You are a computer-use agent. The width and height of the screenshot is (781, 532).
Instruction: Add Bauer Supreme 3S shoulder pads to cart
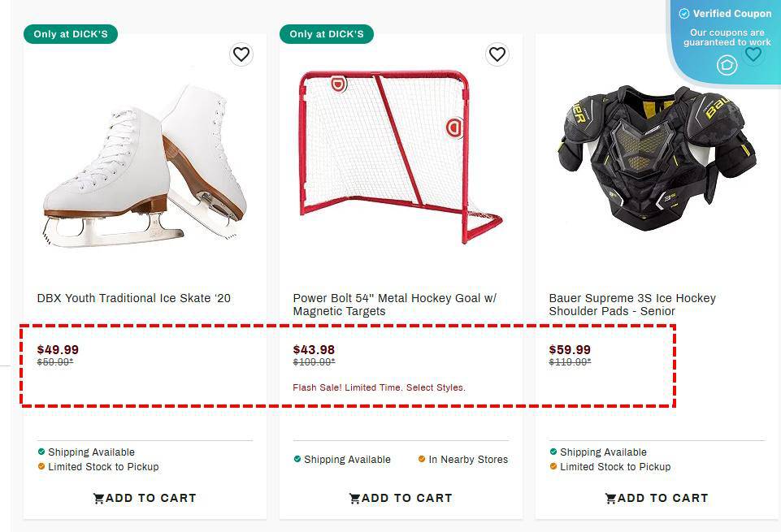pos(656,498)
